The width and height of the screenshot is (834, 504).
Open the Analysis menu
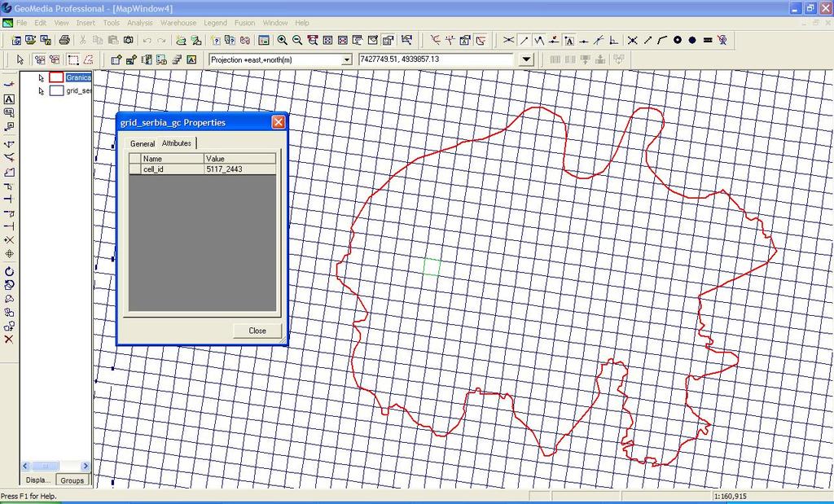point(140,23)
